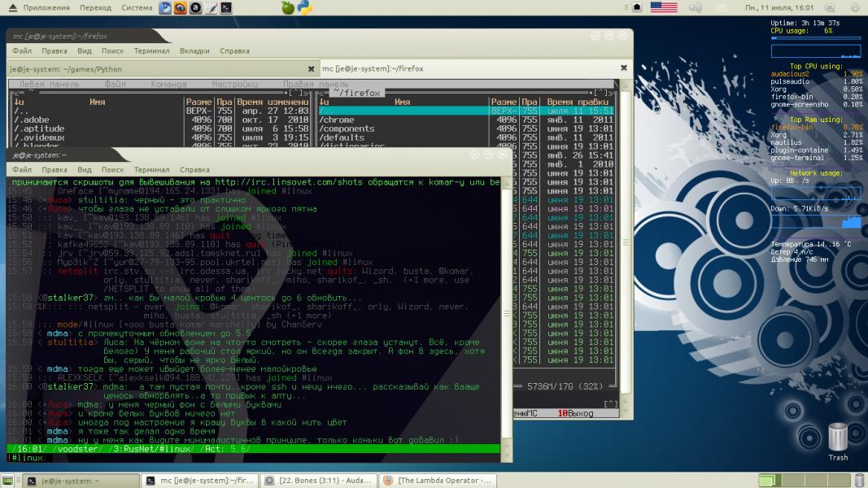868x488 pixels.
Task: Open the text editor launcher icon
Action: click(211, 7)
